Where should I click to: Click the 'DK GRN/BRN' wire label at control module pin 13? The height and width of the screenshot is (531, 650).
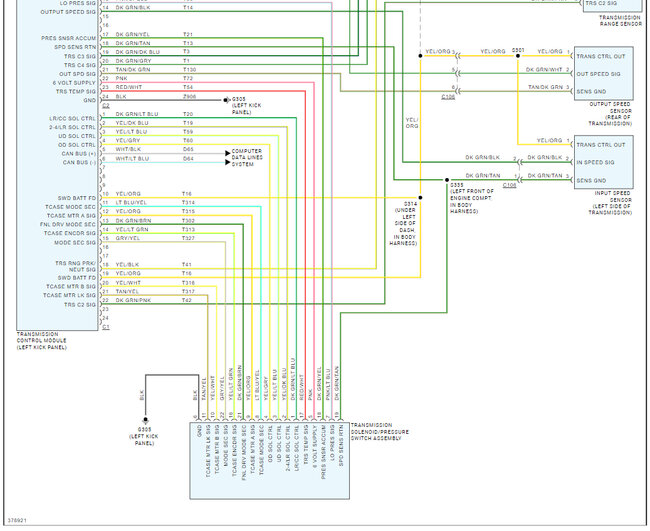click(x=133, y=221)
